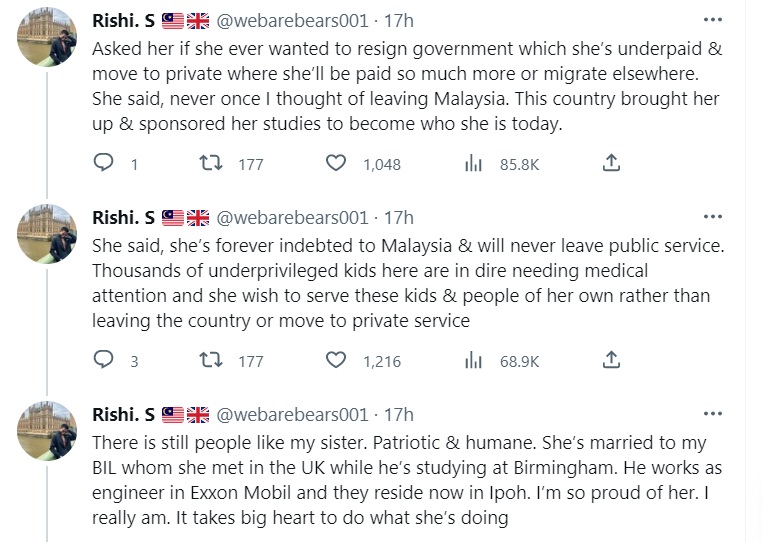Open Rishi. S profile from first tweet
The height and width of the screenshot is (542, 762).
pos(123,21)
